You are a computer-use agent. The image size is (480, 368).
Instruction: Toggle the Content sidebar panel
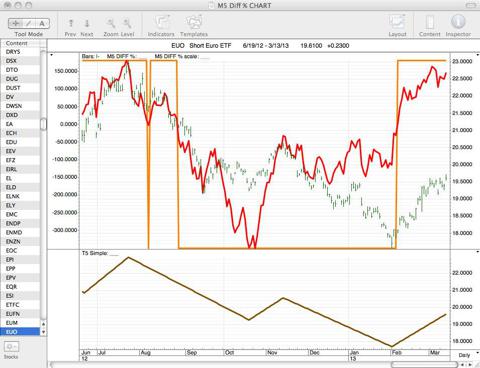[430, 23]
